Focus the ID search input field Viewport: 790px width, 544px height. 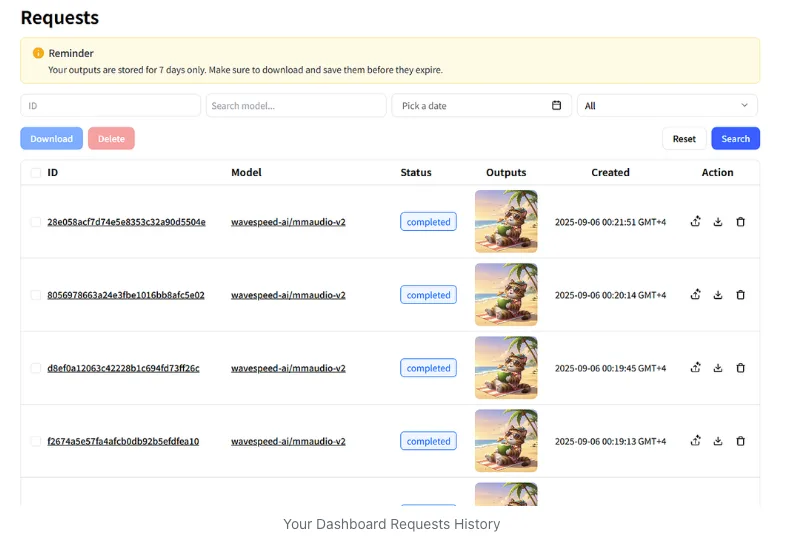tap(110, 105)
